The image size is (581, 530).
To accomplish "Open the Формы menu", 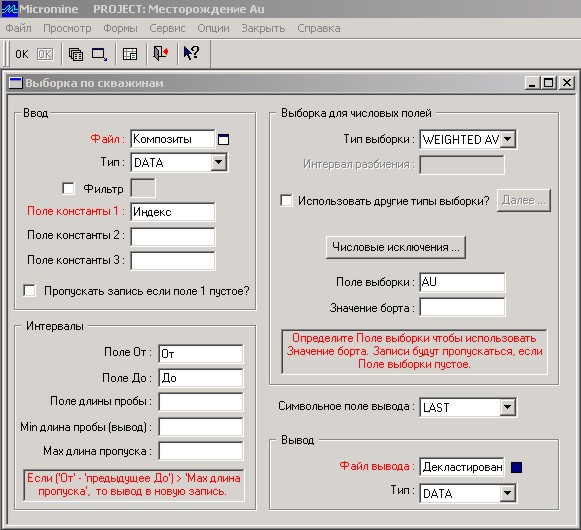I will tap(120, 28).
